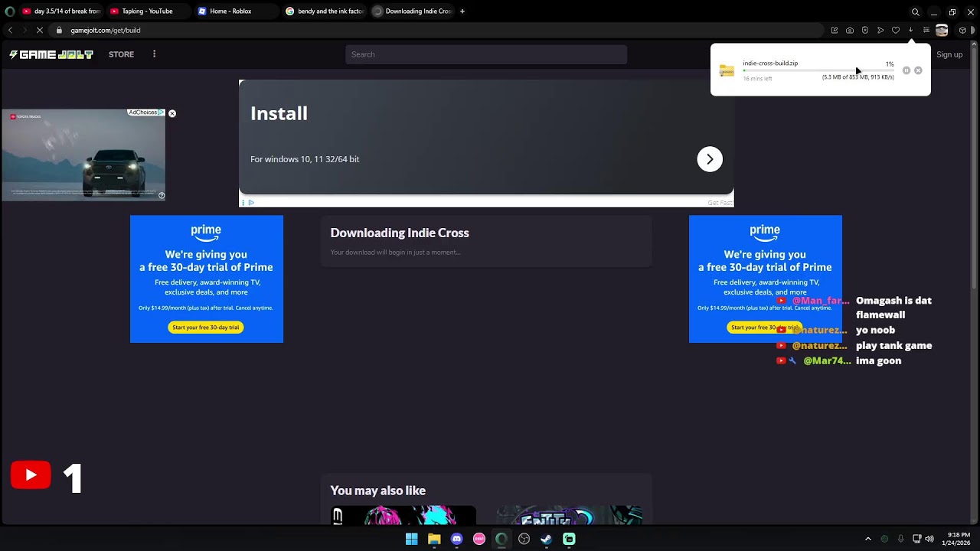Toggle the downloads arrow icon

coord(910,31)
